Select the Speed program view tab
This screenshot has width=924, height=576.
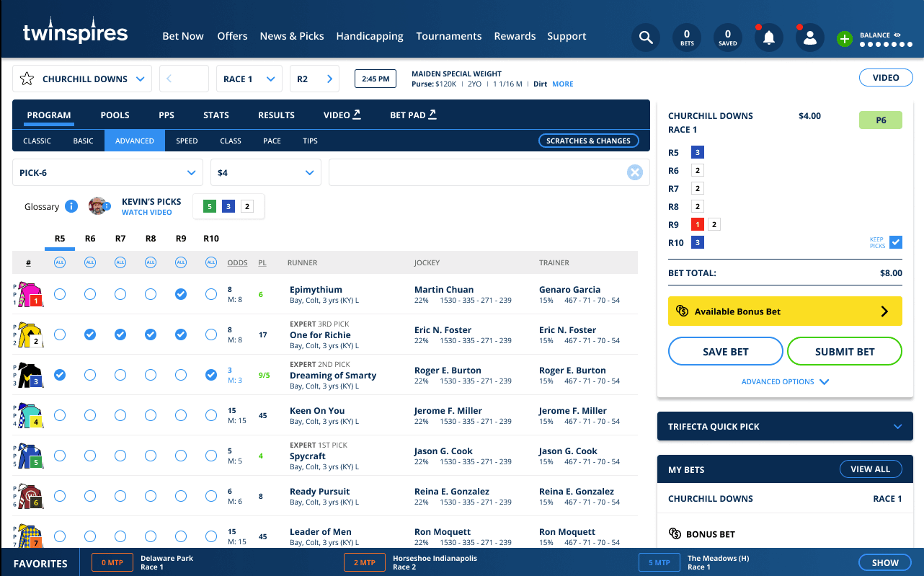pyautogui.click(x=187, y=141)
